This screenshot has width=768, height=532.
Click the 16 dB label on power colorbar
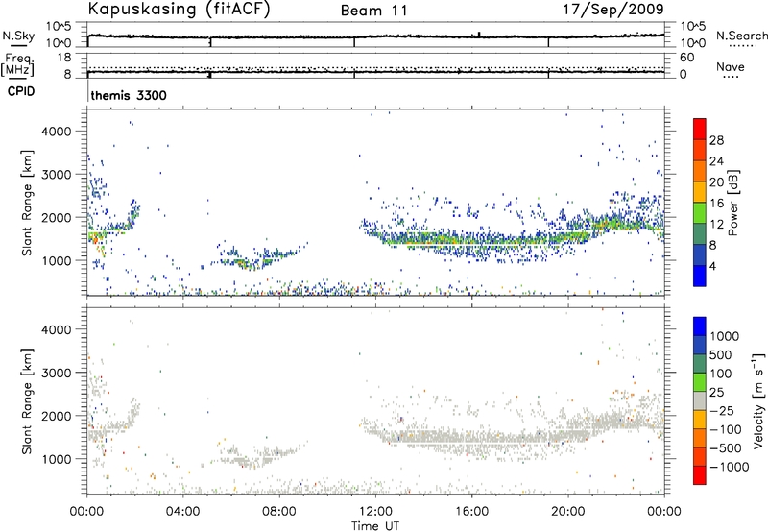[716, 204]
